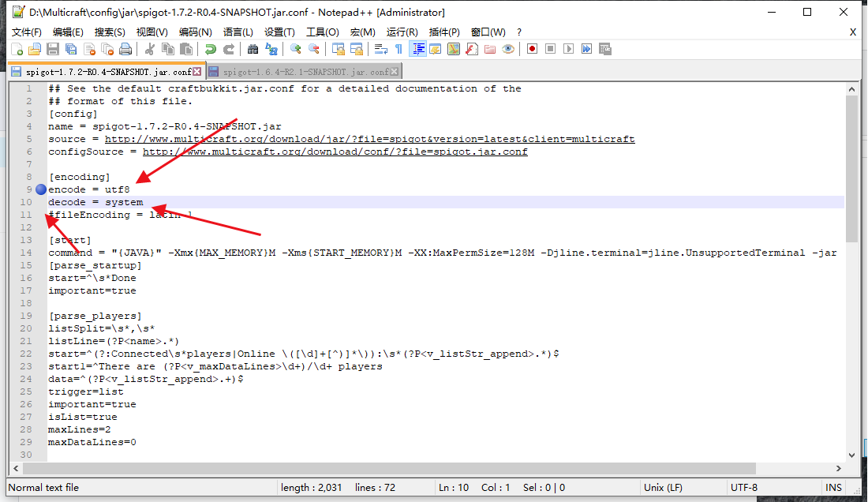The height and width of the screenshot is (502, 868).
Task: Click the configSource URL link on line 6
Action: 335,152
